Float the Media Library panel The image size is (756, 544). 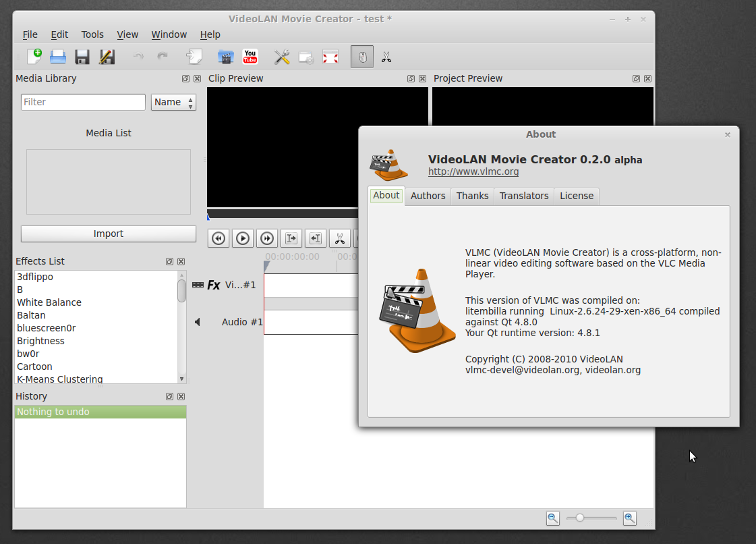tap(185, 79)
